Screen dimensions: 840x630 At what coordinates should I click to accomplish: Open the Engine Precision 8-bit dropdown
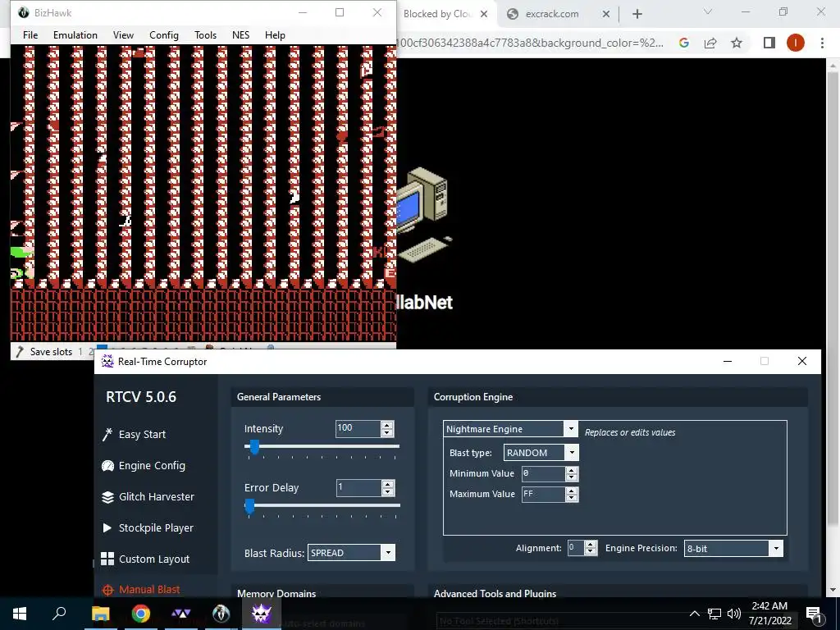coord(776,548)
